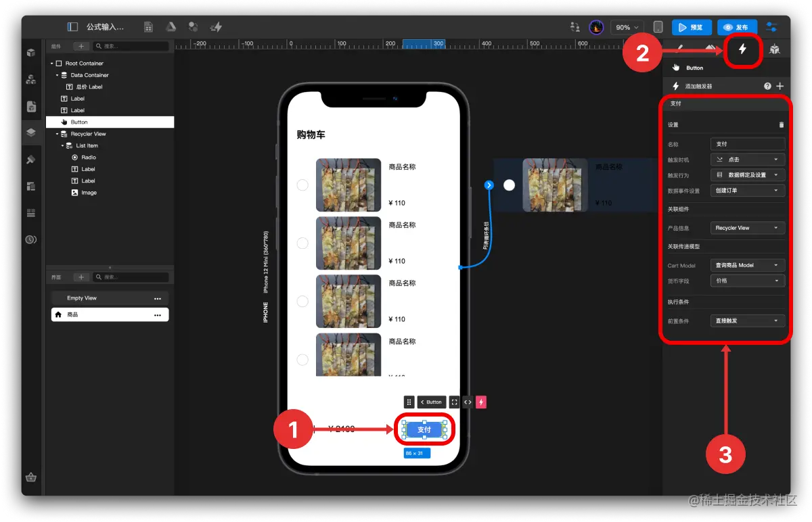The width and height of the screenshot is (812, 522).
Task: Click the blue 预览 preview button
Action: click(x=692, y=28)
